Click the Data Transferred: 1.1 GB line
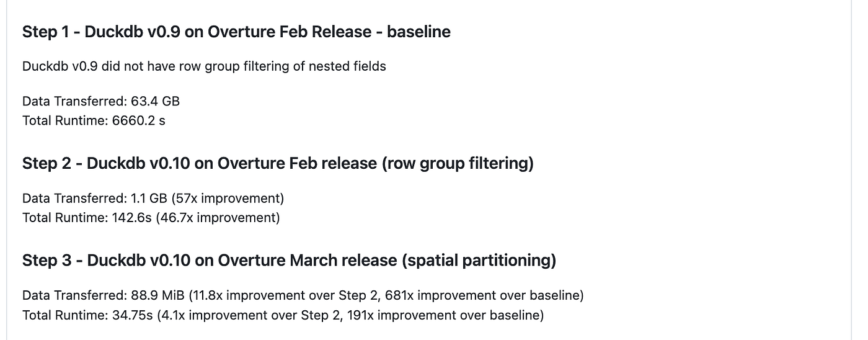Screen dimensions: 868x340 (153, 199)
